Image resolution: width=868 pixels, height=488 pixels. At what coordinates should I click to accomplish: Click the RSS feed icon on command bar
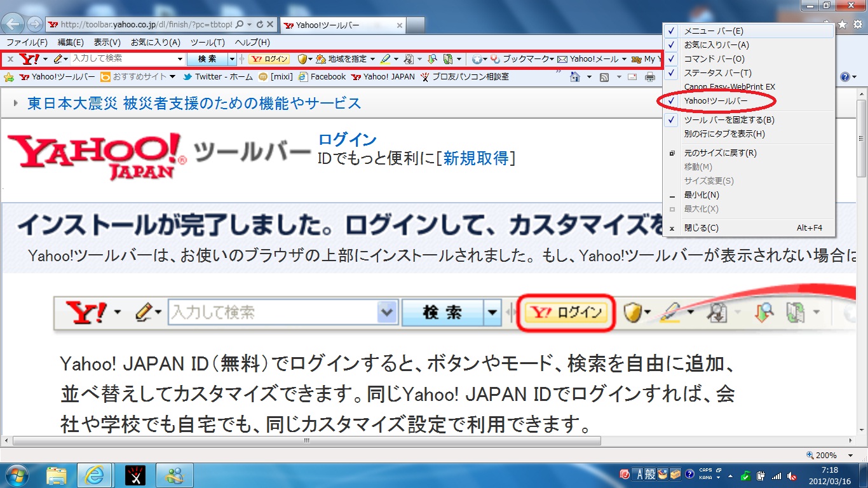pyautogui.click(x=604, y=77)
